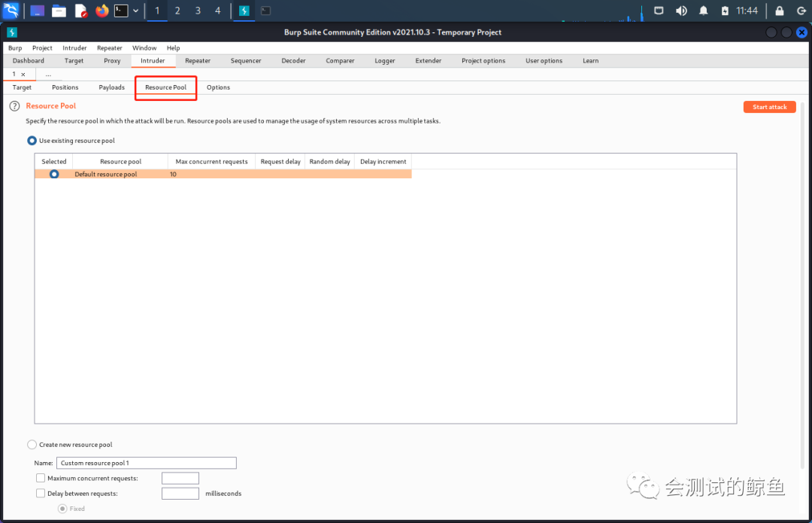The image size is (812, 523).
Task: Switch to workspace 4
Action: point(217,11)
